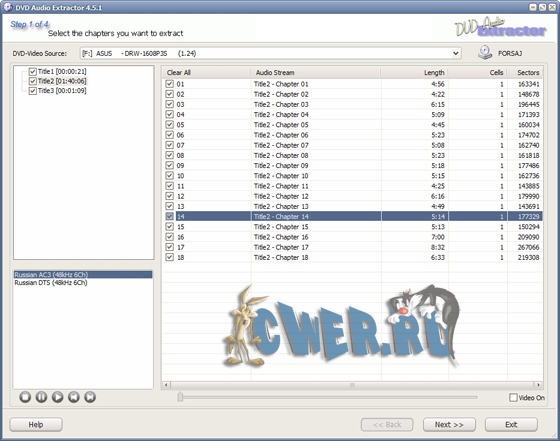Skip to previous chapter preview

pyautogui.click(x=74, y=397)
